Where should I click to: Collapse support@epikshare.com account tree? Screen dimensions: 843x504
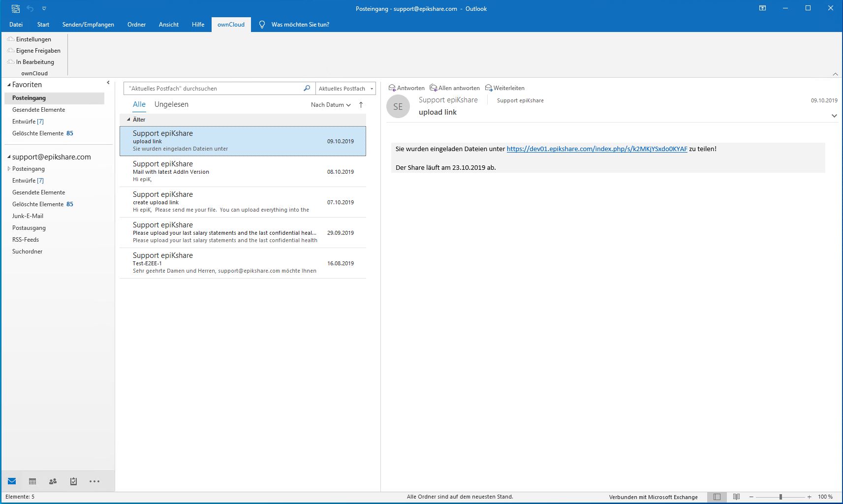point(9,157)
